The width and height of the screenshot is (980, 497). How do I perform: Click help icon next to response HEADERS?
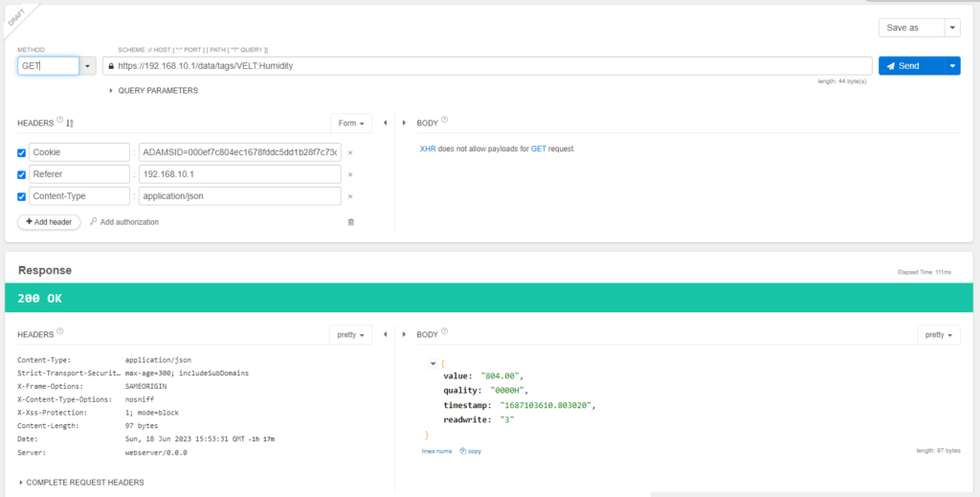coord(60,331)
